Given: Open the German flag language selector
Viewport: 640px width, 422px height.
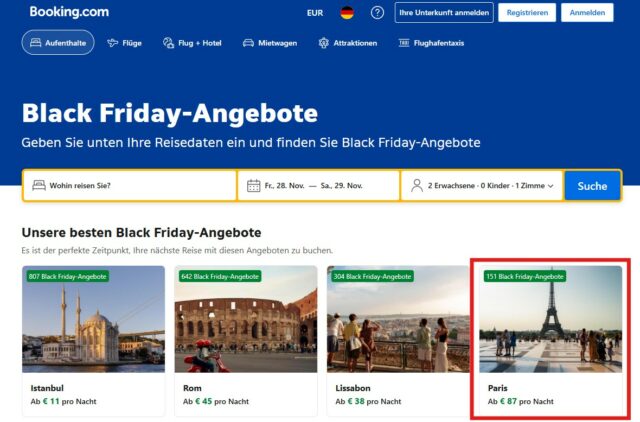Looking at the screenshot, I should tap(346, 13).
